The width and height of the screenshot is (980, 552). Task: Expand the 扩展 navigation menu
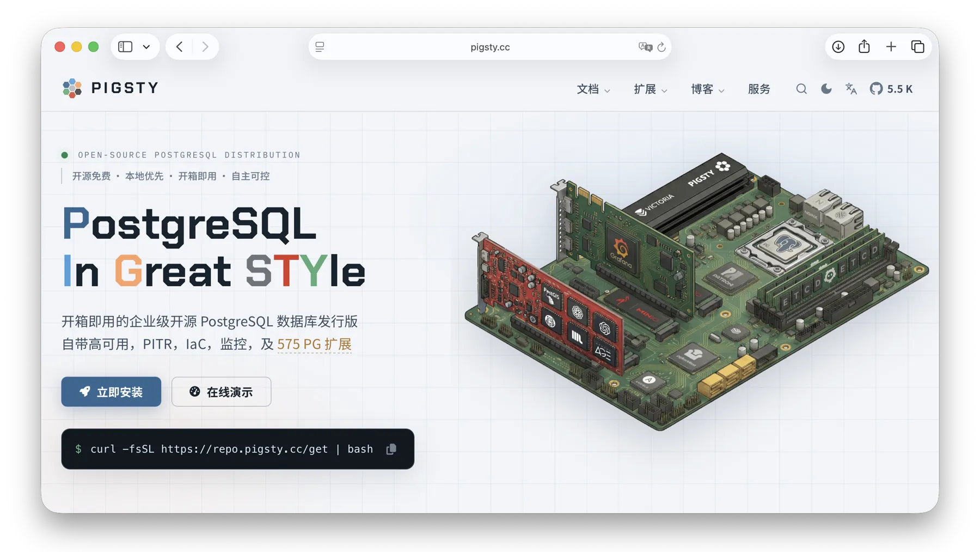tap(651, 89)
